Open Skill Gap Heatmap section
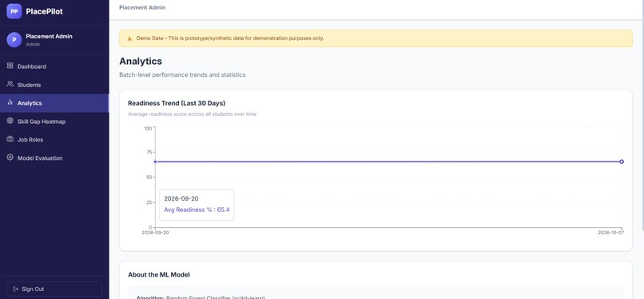This screenshot has width=644, height=299. click(54, 122)
